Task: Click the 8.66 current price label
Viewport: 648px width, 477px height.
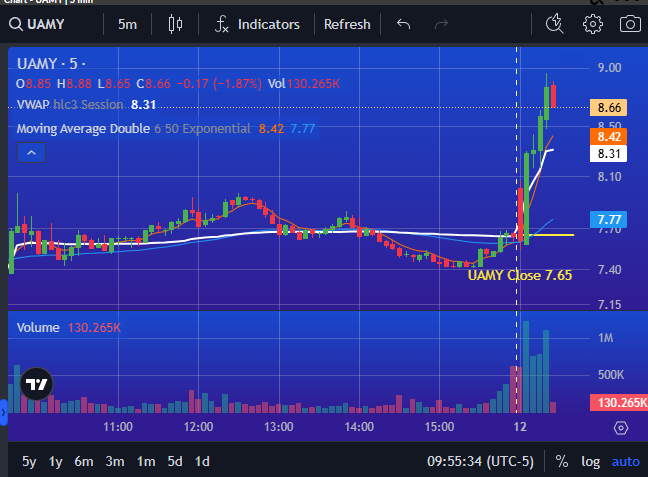Action: tap(608, 107)
